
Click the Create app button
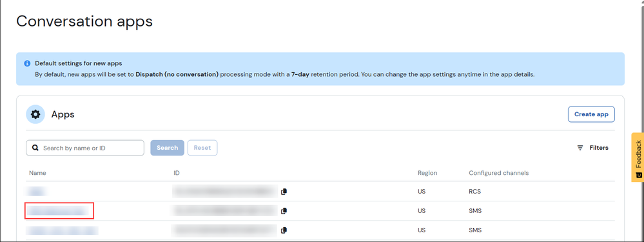tap(591, 114)
